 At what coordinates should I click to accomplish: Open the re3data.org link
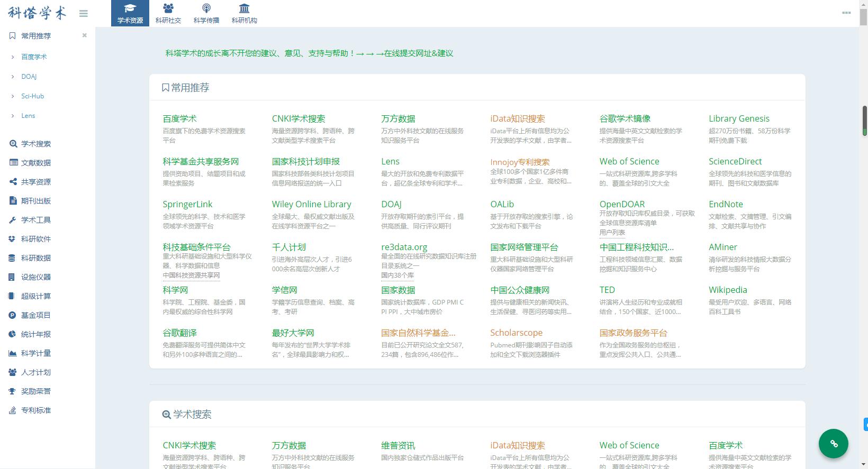click(x=404, y=247)
